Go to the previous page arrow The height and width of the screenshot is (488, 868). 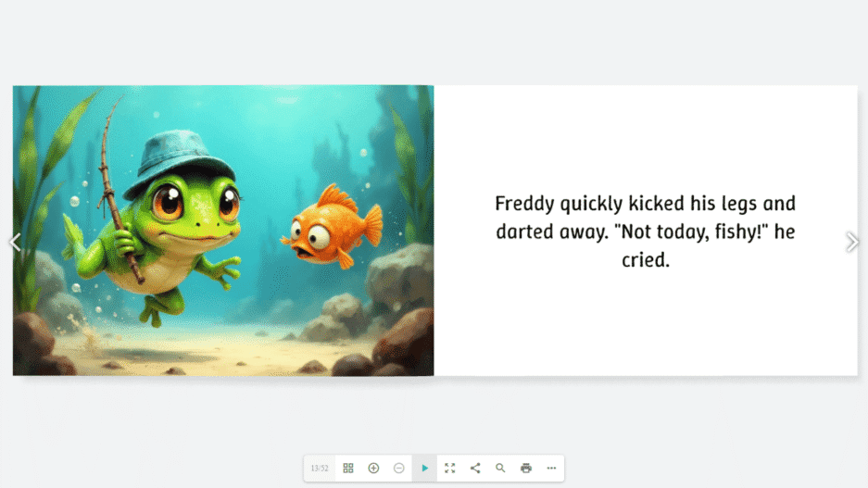[16, 242]
